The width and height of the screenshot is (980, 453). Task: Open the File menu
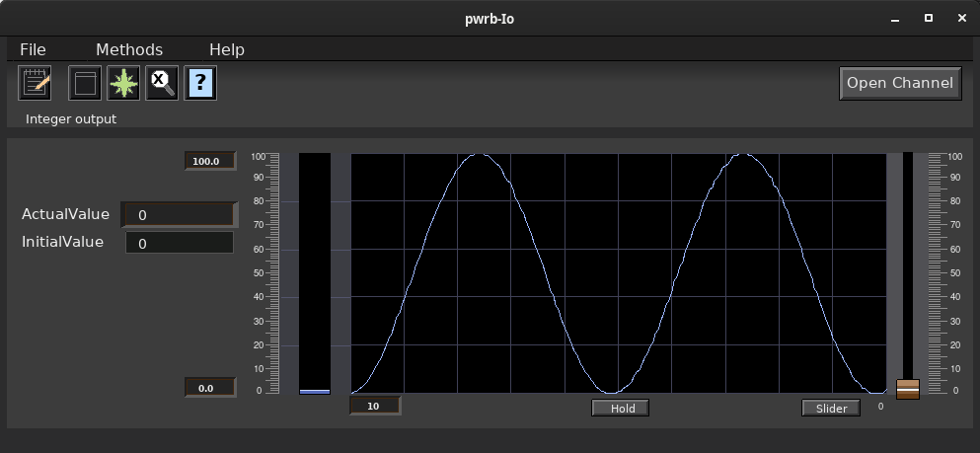pos(33,49)
